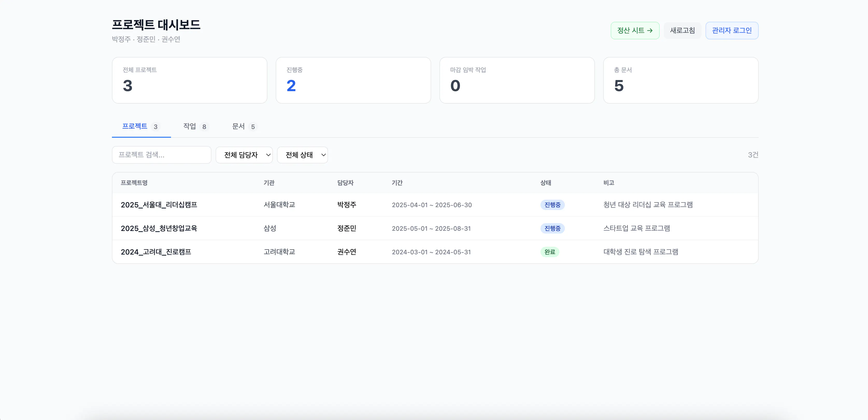Click the 기간 column header
The height and width of the screenshot is (420, 868).
point(397,183)
